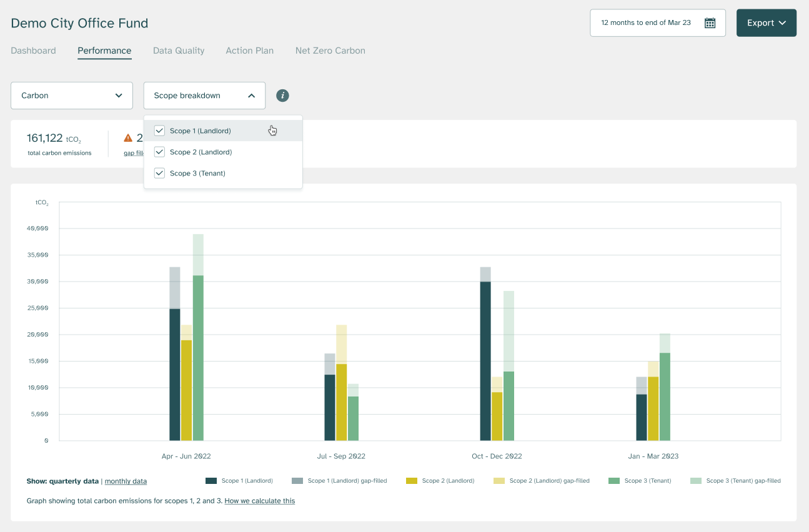Select the Action Plan tab
The width and height of the screenshot is (809, 532).
[249, 51]
